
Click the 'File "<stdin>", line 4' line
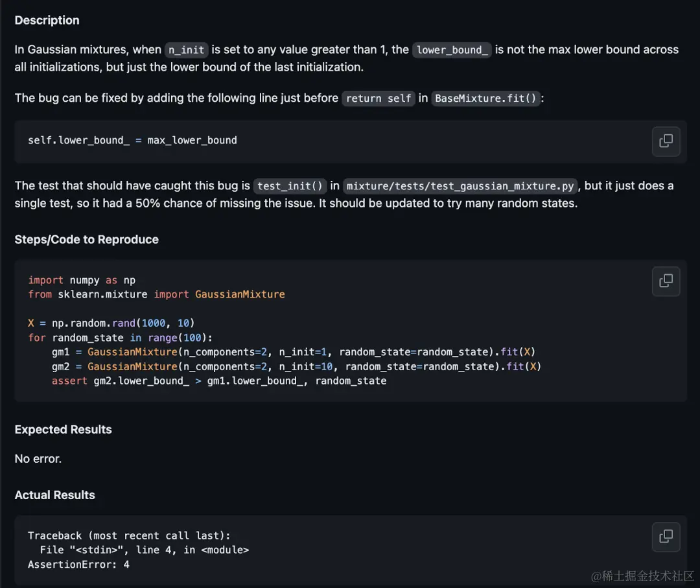[x=144, y=550]
